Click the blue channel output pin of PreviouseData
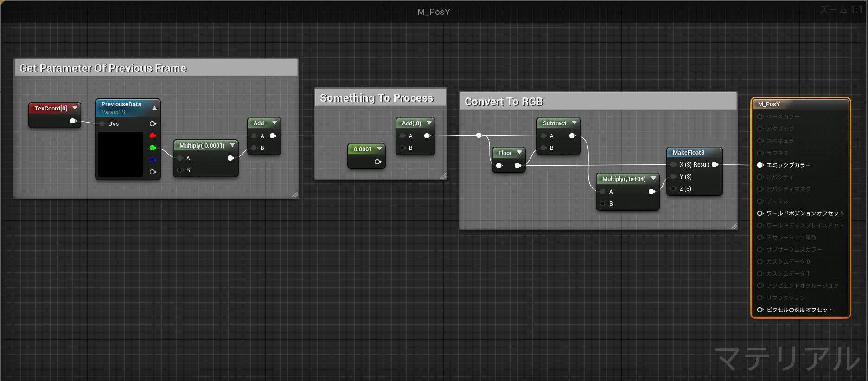The width and height of the screenshot is (868, 381). [x=153, y=160]
